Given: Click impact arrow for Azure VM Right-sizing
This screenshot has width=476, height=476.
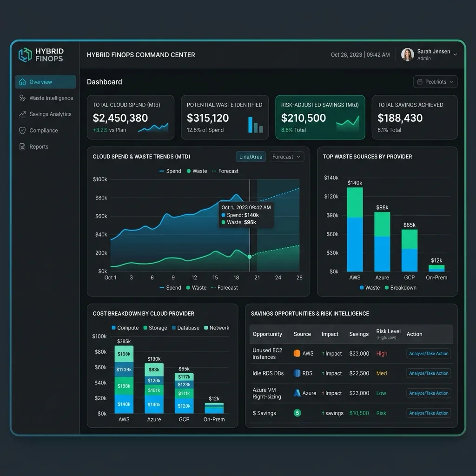Looking at the screenshot, I should (323, 393).
